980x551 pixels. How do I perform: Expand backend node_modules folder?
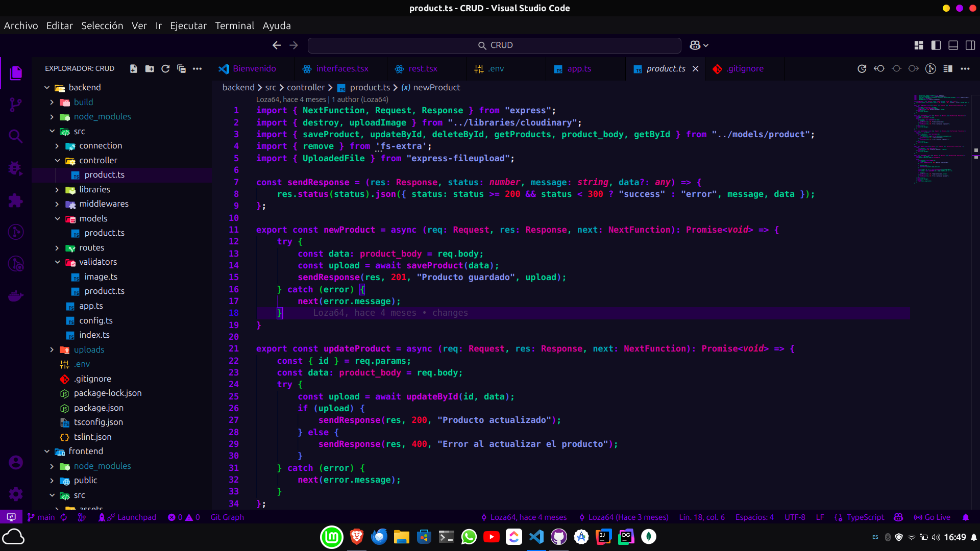(x=102, y=116)
